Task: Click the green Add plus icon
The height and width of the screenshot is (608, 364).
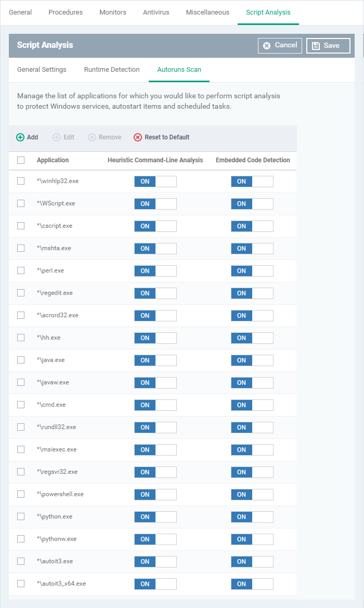Action: pyautogui.click(x=20, y=137)
